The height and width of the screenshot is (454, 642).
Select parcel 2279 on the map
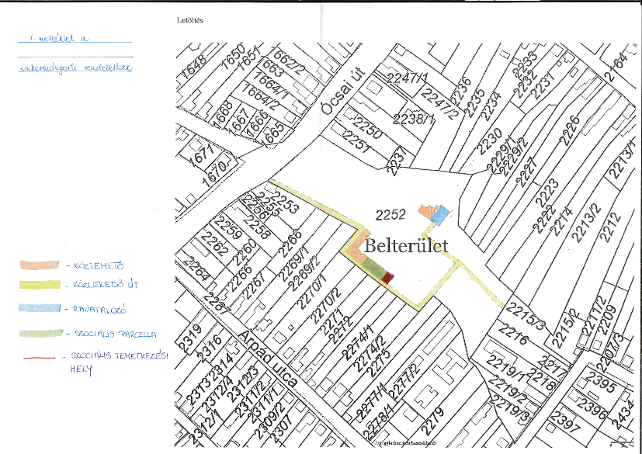[x=432, y=411]
